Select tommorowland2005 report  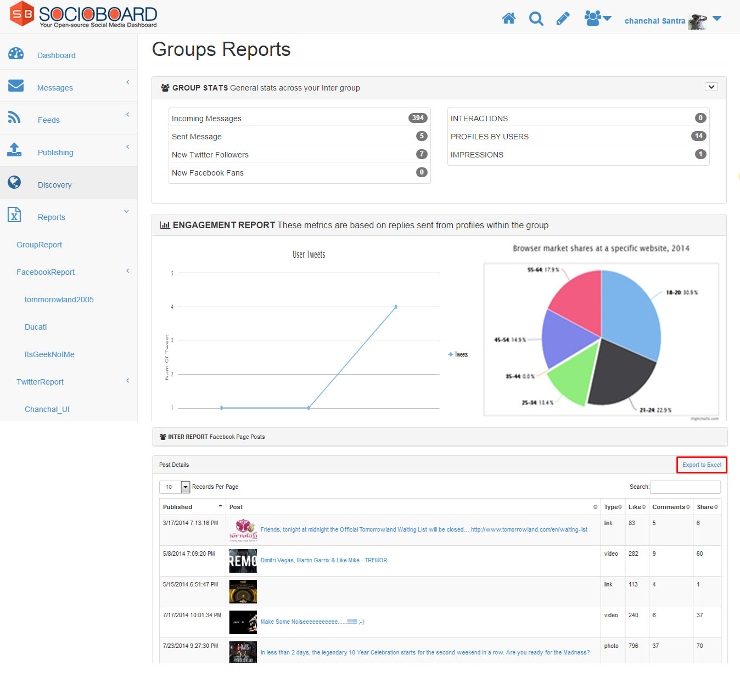click(59, 300)
